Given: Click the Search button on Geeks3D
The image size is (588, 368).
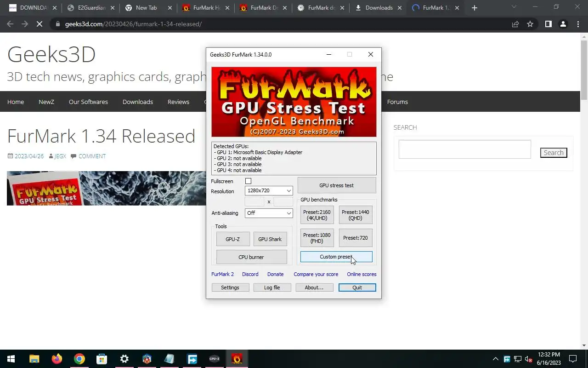Looking at the screenshot, I should pyautogui.click(x=554, y=153).
